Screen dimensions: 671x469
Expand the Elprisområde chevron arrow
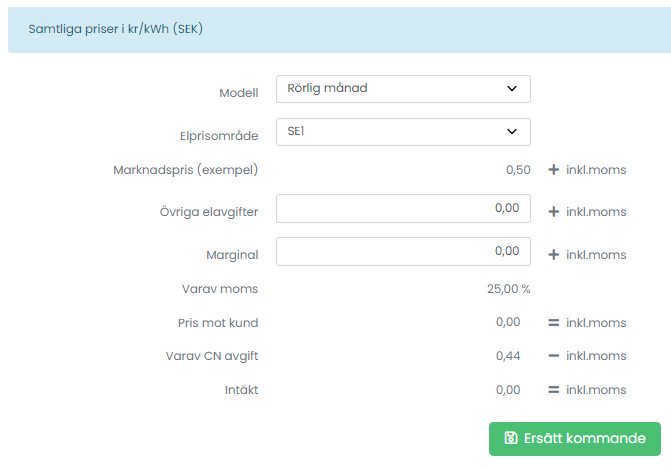[x=512, y=131]
